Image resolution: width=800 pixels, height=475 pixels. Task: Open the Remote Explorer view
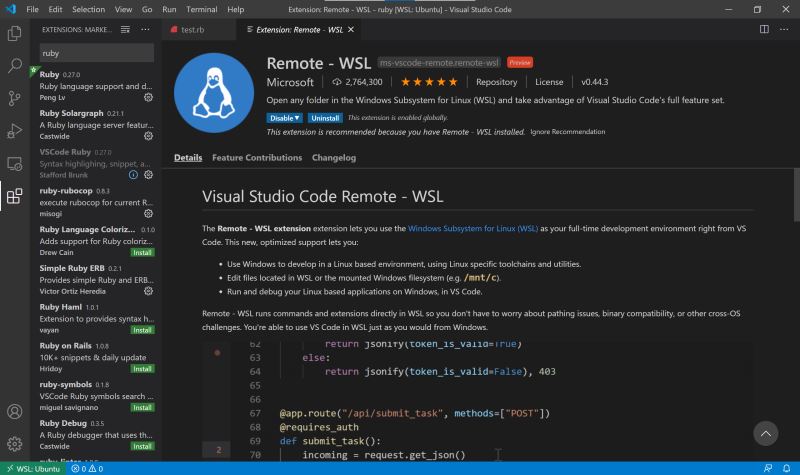(15, 163)
